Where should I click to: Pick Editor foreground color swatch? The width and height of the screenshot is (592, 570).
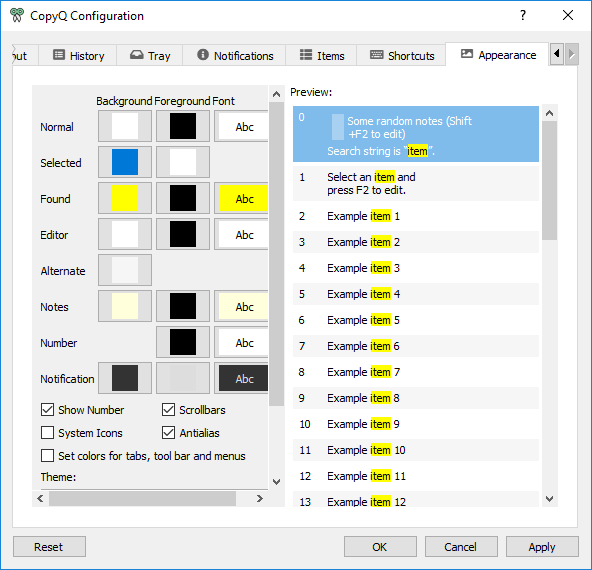183,234
